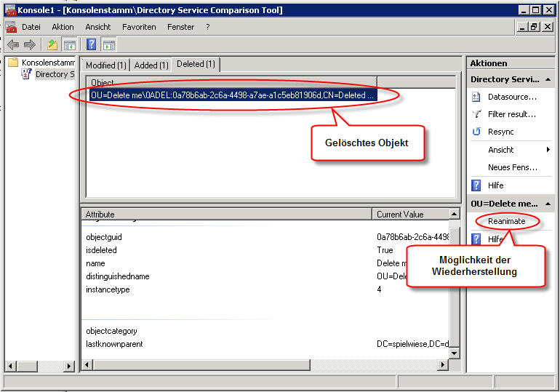
Task: Open the Favoriten menu
Action: pos(139,27)
